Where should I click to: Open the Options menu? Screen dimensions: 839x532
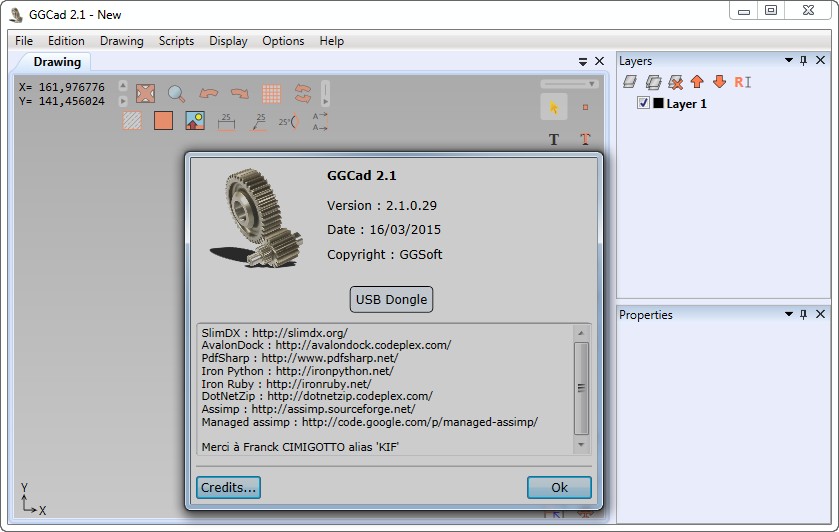coord(283,41)
